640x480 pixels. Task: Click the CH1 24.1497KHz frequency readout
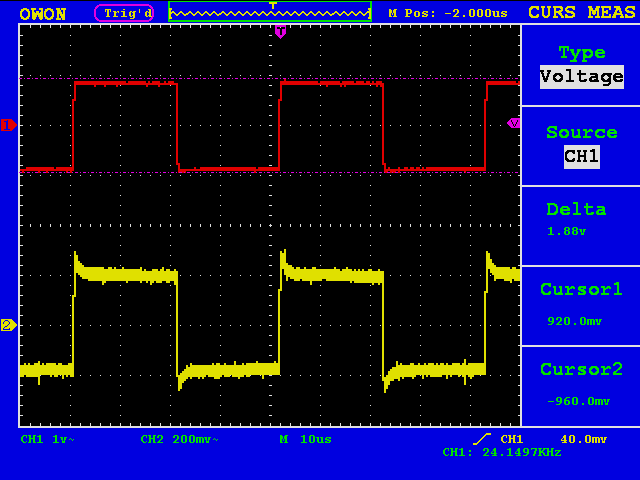502,452
